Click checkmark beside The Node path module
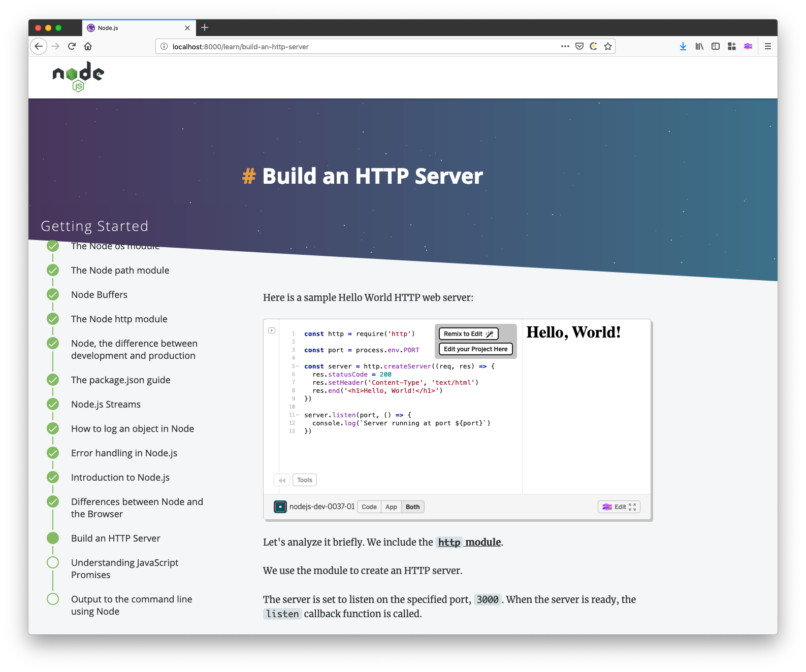This screenshot has height=672, width=806. click(53, 270)
